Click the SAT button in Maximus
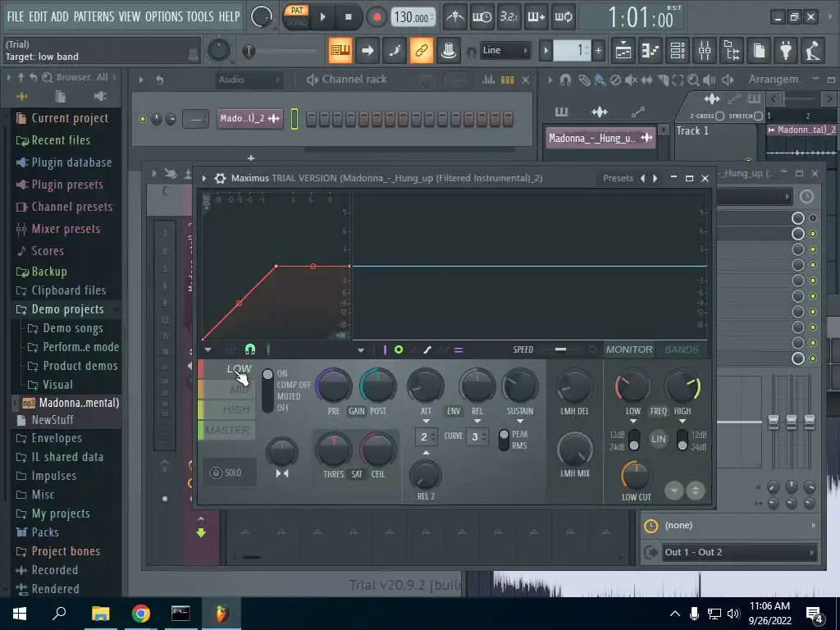Viewport: 840px width, 630px height. [356, 474]
